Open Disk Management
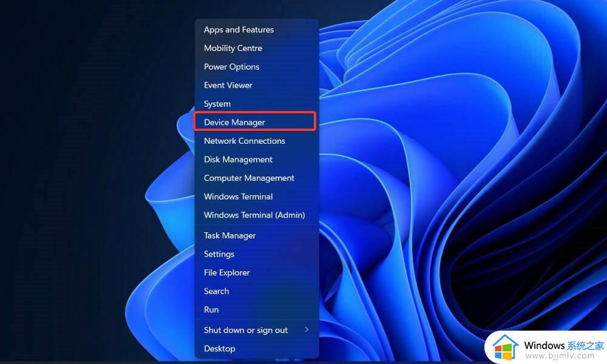The height and width of the screenshot is (364, 607). [x=238, y=160]
